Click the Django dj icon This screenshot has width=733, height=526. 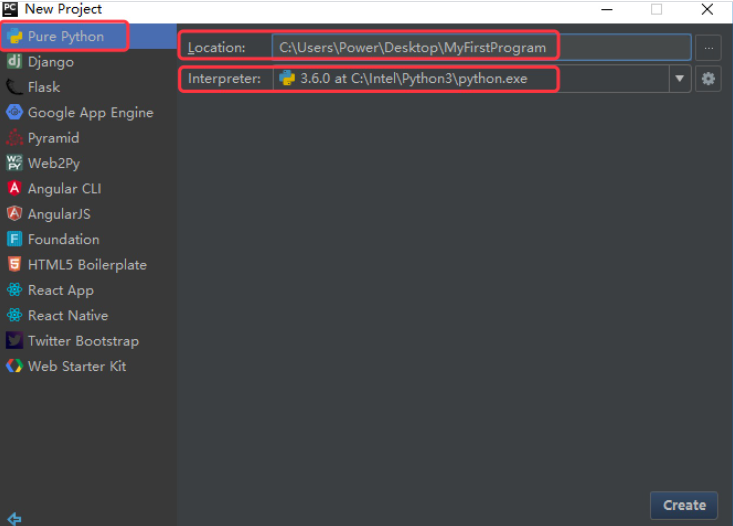pos(14,61)
